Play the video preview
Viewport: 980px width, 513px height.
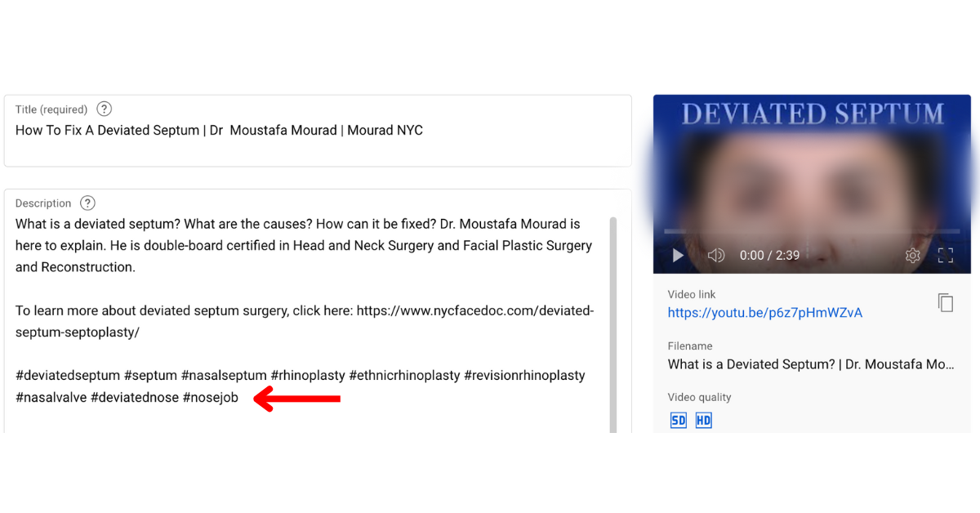click(678, 256)
